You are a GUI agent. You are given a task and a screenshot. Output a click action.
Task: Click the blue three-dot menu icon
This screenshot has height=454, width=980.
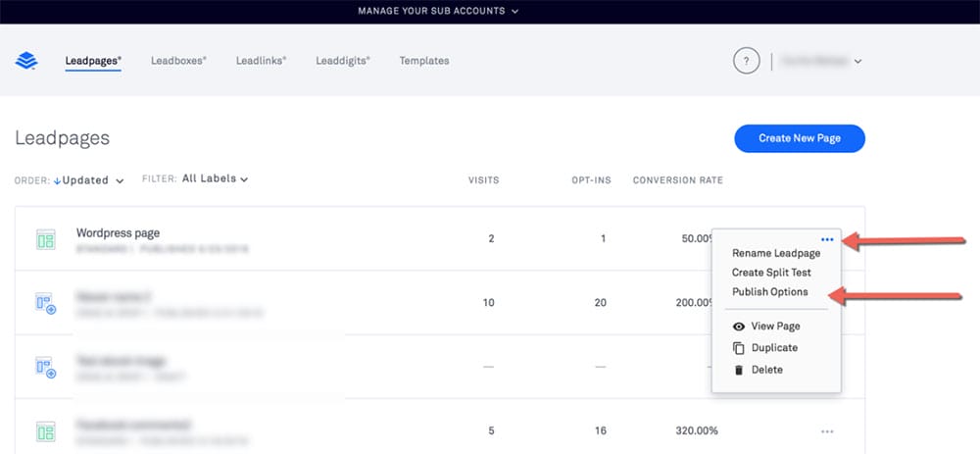point(827,239)
